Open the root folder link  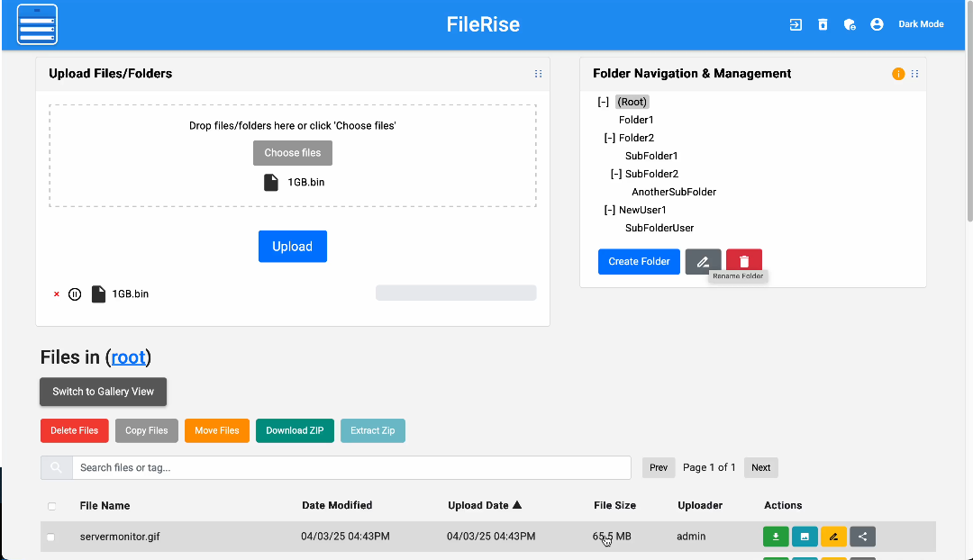pyautogui.click(x=128, y=357)
